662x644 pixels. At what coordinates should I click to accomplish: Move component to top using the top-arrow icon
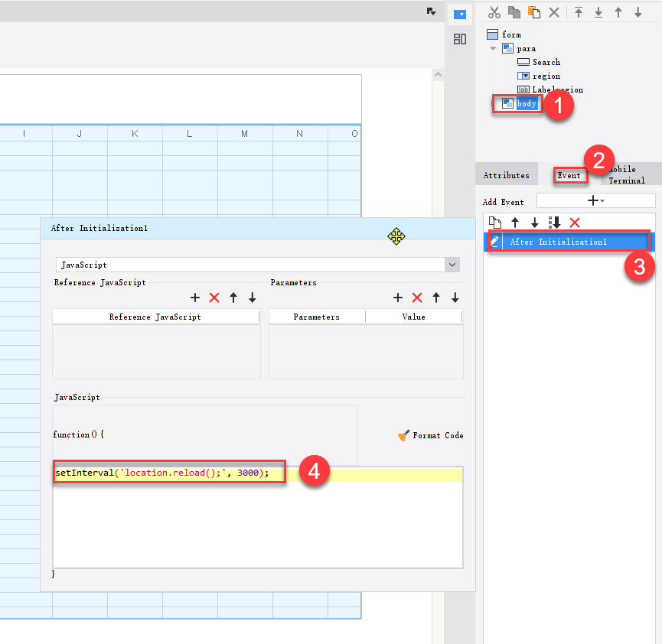[x=579, y=12]
